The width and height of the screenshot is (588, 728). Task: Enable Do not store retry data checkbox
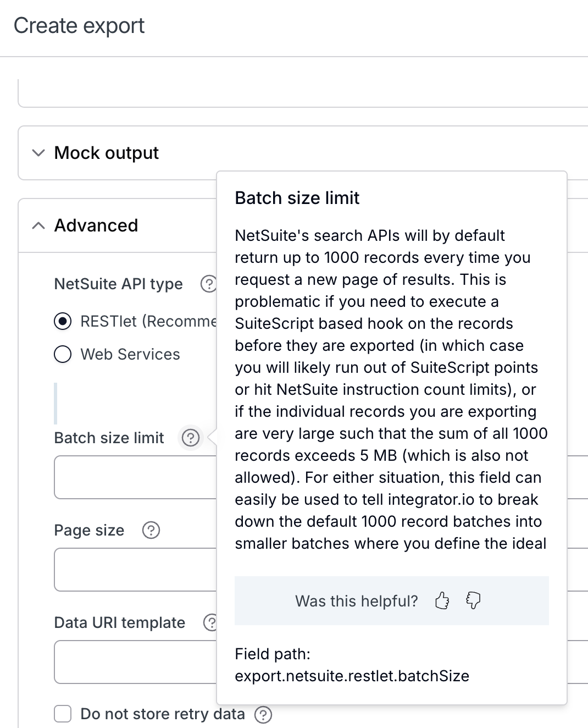tap(63, 714)
